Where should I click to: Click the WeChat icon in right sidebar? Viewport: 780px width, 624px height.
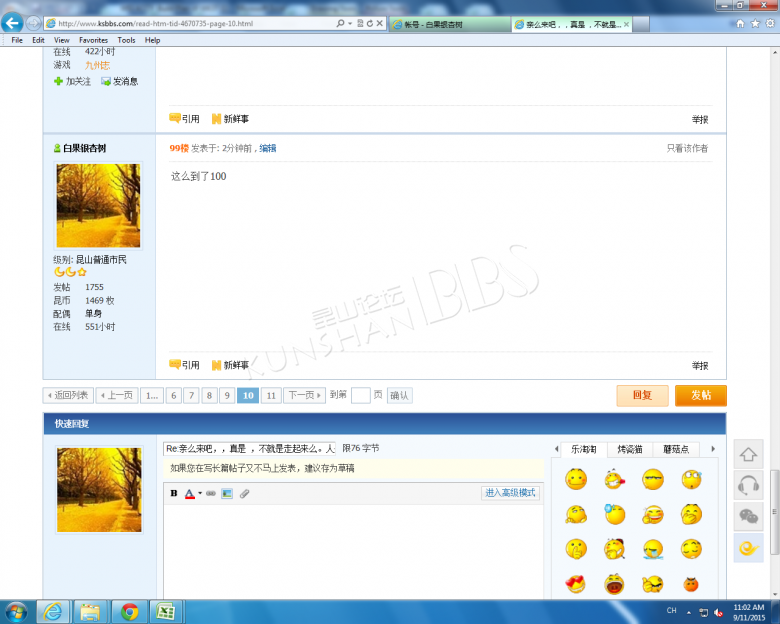coord(748,516)
